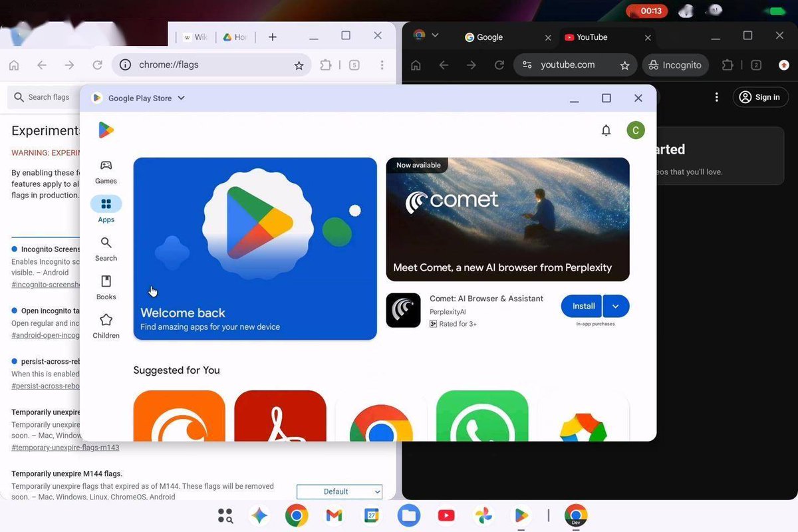Bookmark chrome://flags page with star
Image resolution: width=798 pixels, height=532 pixels.
coord(299,65)
